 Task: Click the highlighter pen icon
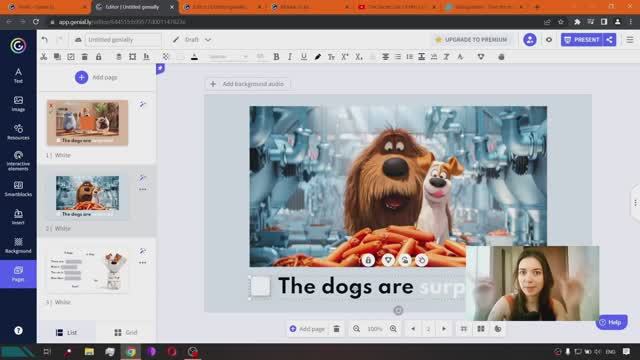tap(318, 57)
